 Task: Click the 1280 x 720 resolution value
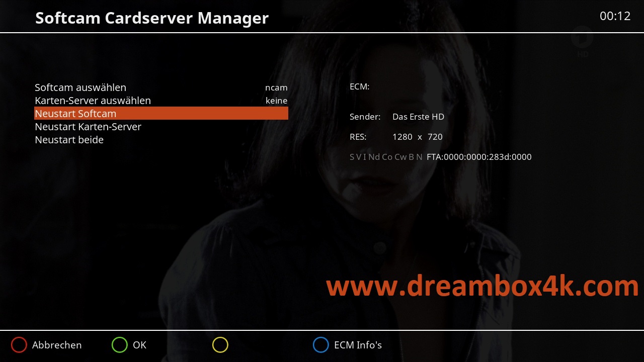[418, 137]
